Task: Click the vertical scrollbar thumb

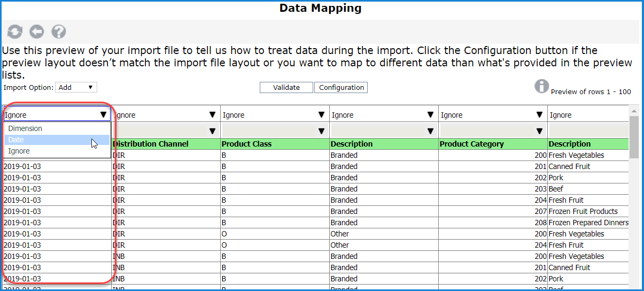Action: tap(634, 137)
